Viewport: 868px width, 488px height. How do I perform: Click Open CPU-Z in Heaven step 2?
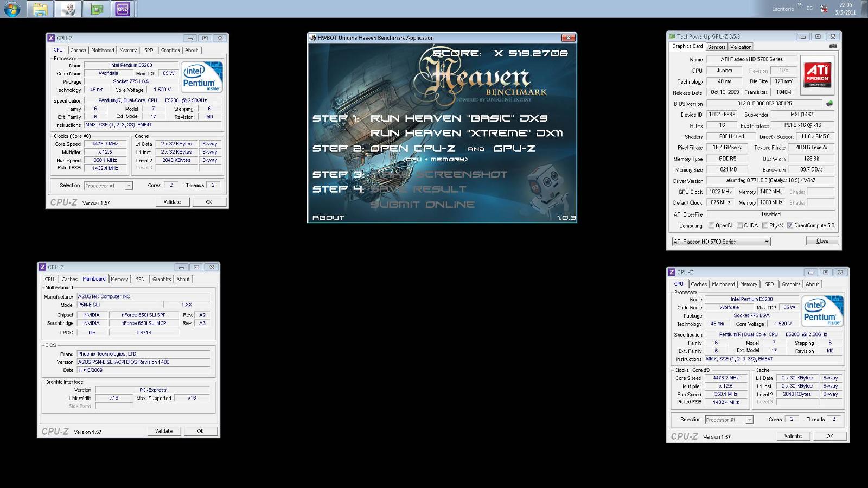tap(413, 149)
